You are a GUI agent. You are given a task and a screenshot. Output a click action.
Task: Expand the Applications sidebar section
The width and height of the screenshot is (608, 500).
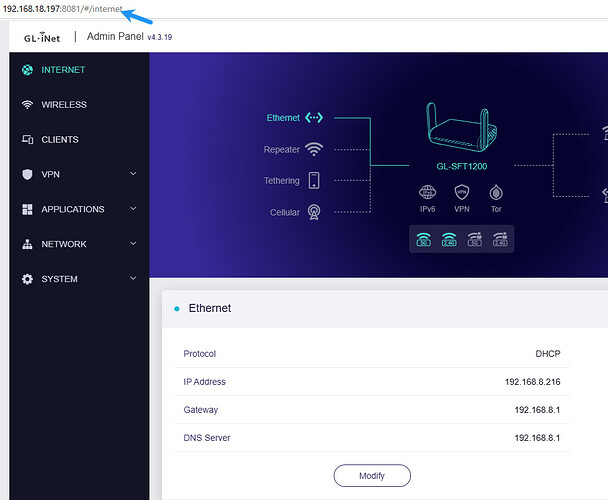tap(133, 209)
